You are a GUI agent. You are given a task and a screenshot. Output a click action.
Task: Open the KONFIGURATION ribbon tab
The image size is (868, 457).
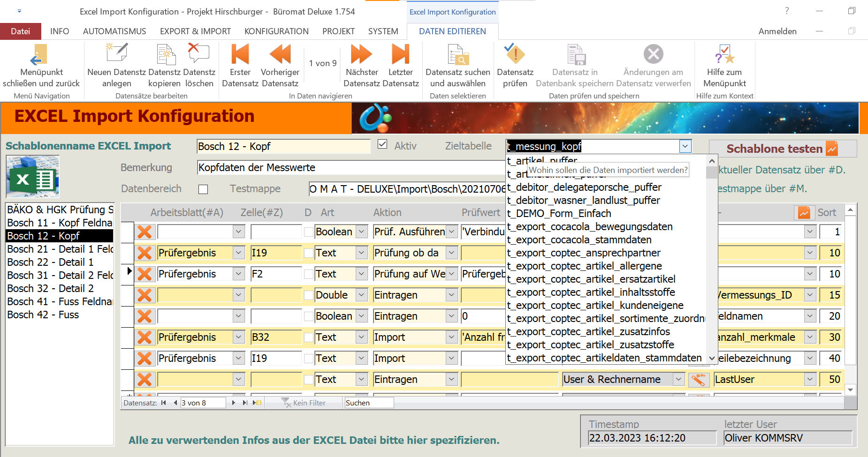click(276, 31)
